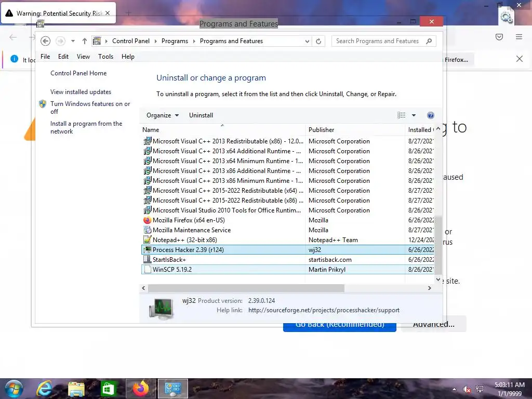Click the startisback.com publisher cell
Viewport: 532px width, 399px height.
point(330,260)
